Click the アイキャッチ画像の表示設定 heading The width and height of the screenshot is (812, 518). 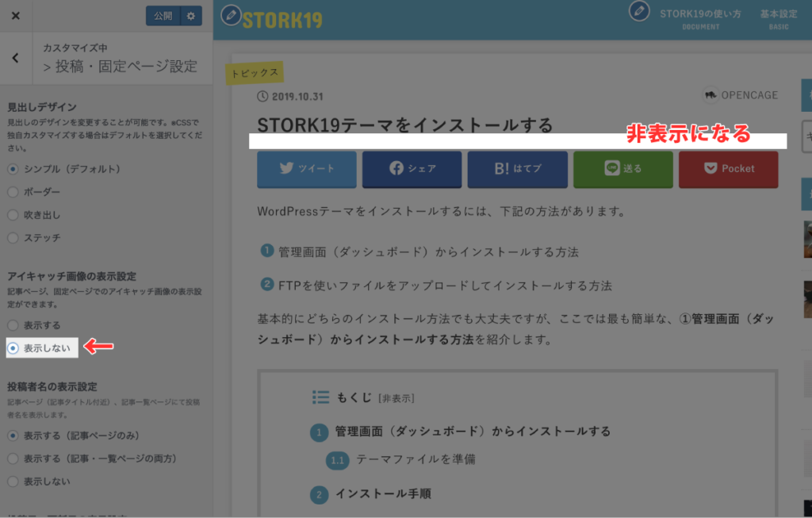(72, 276)
